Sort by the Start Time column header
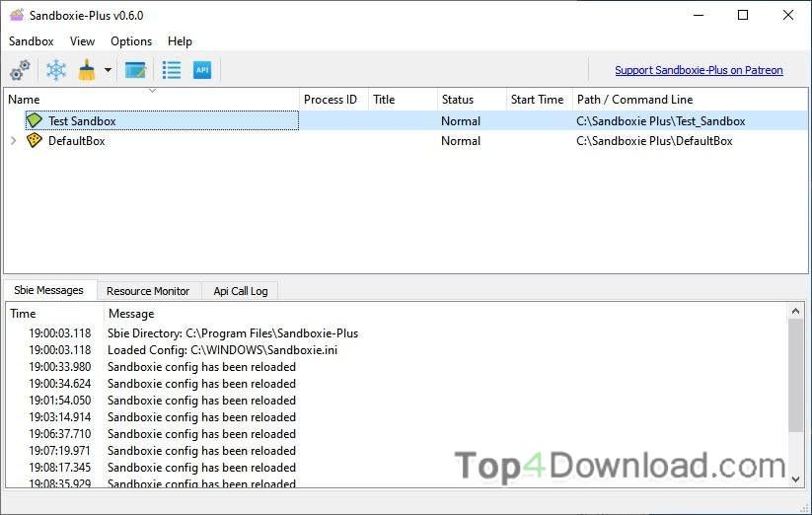Viewport: 812px width, 515px height. 539,100
